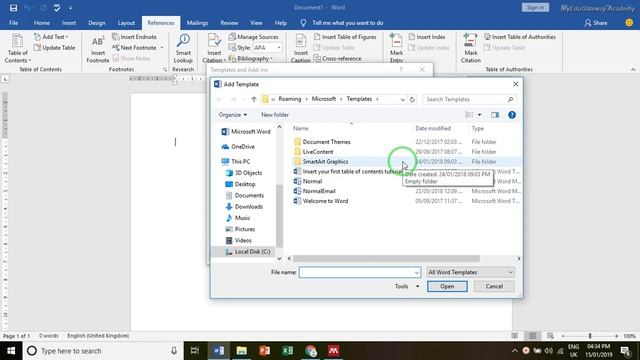640x360 pixels.
Task: Click Update Table in Table of Contents group
Action: point(54,48)
